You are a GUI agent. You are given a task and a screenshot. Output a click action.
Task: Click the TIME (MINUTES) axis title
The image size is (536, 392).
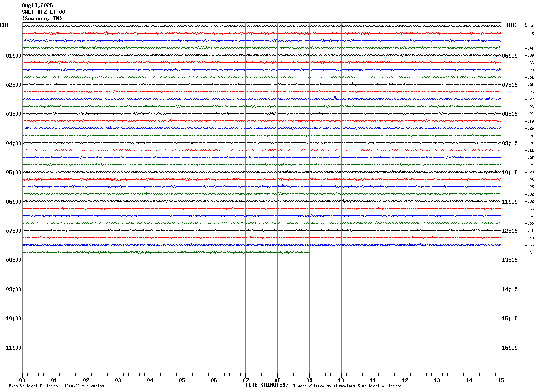(267, 385)
